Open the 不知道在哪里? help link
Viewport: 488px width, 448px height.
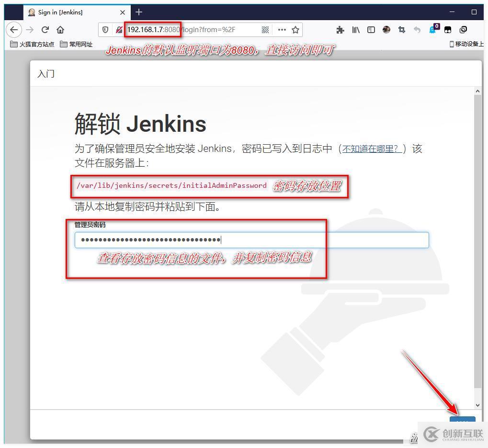click(372, 149)
